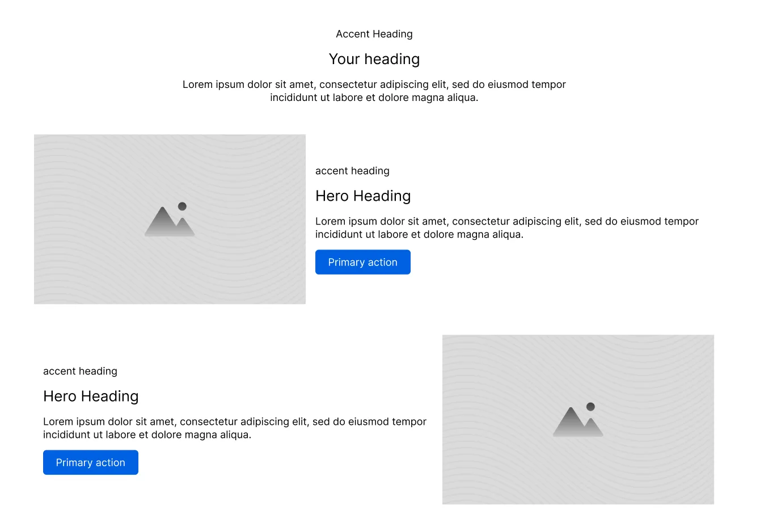This screenshot has width=760, height=532.
Task: Click the 'Accent Heading' text at top
Action: point(374,34)
